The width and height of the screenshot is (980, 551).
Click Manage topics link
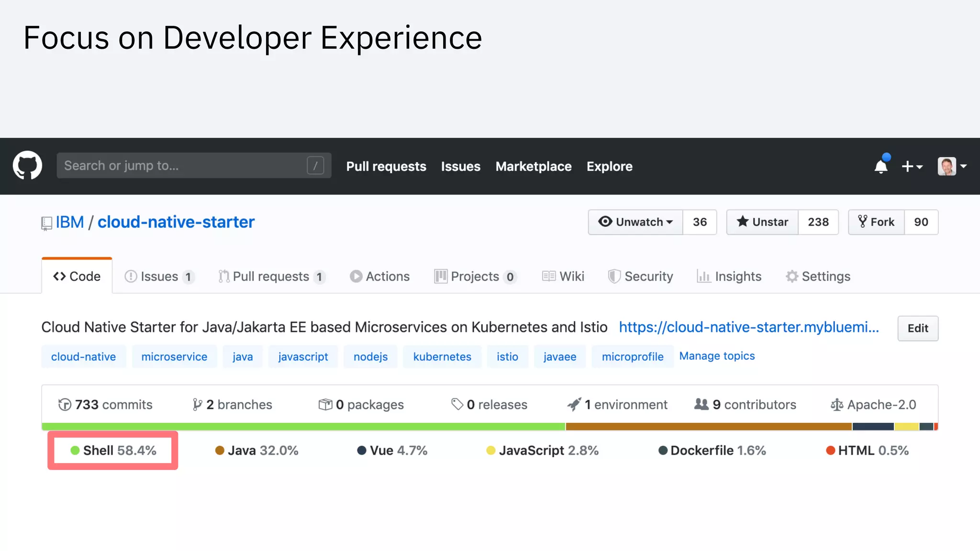[x=717, y=356]
